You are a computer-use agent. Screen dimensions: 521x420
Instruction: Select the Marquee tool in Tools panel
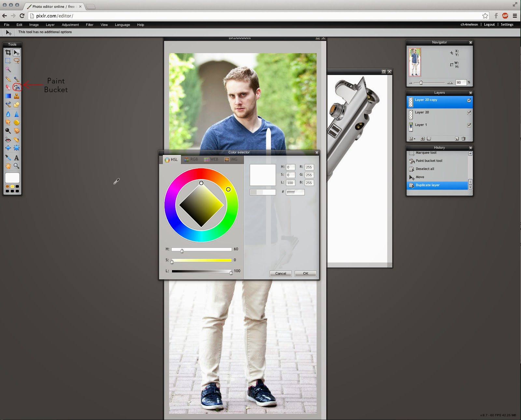(x=8, y=61)
